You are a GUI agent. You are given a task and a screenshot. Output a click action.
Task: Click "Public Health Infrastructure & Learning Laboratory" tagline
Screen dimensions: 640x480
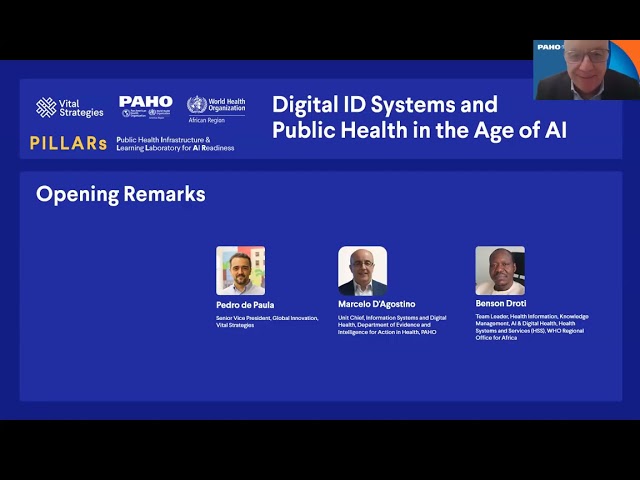point(175,144)
